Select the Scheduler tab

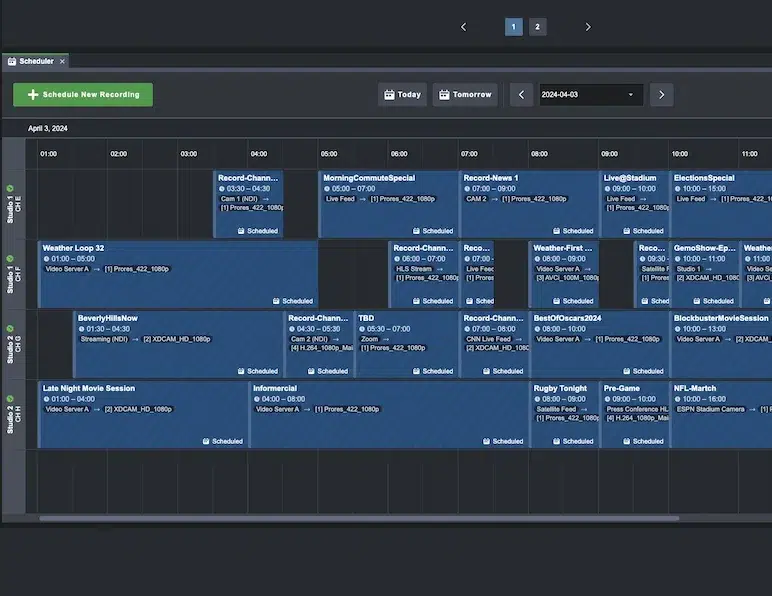point(35,61)
